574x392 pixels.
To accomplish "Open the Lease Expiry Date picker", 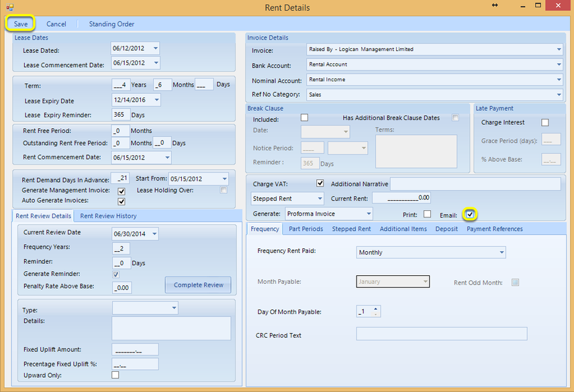I will click(x=156, y=100).
